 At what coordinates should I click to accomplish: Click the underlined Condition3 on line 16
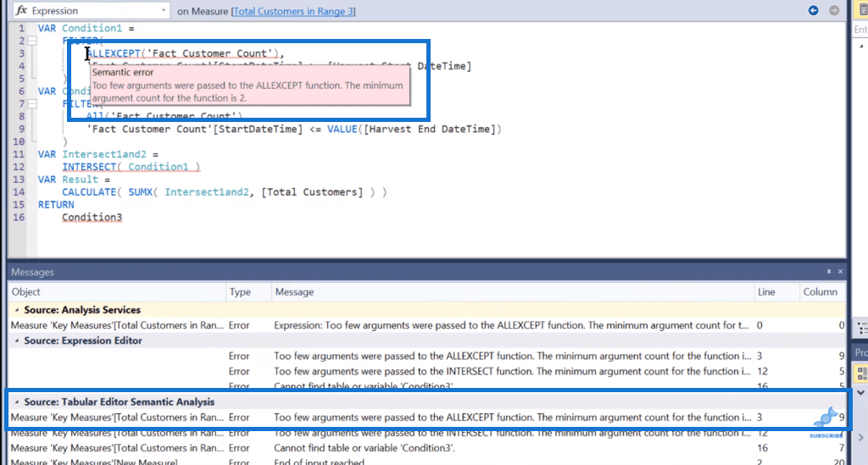(92, 218)
